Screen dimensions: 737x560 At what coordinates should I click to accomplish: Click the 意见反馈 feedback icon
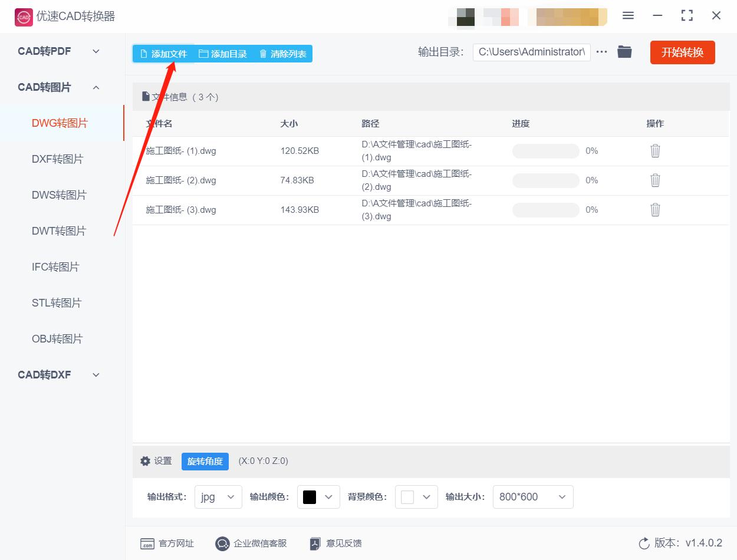pyautogui.click(x=314, y=543)
